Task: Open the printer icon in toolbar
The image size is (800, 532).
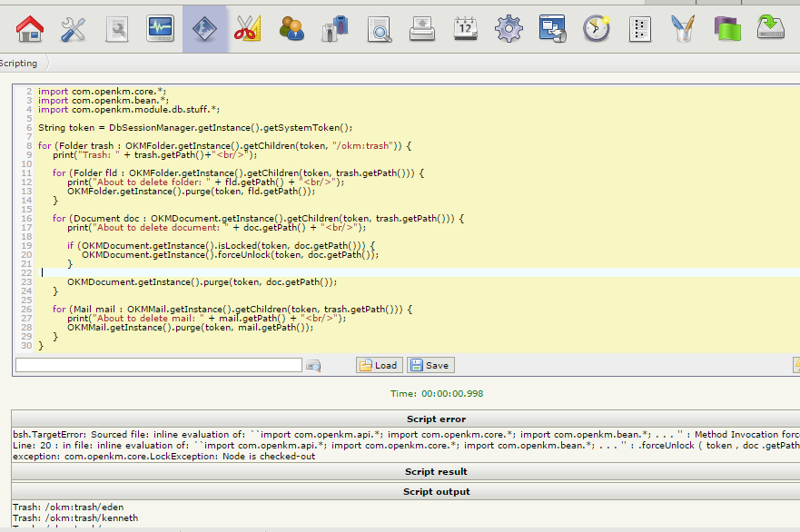Action: coord(421,28)
